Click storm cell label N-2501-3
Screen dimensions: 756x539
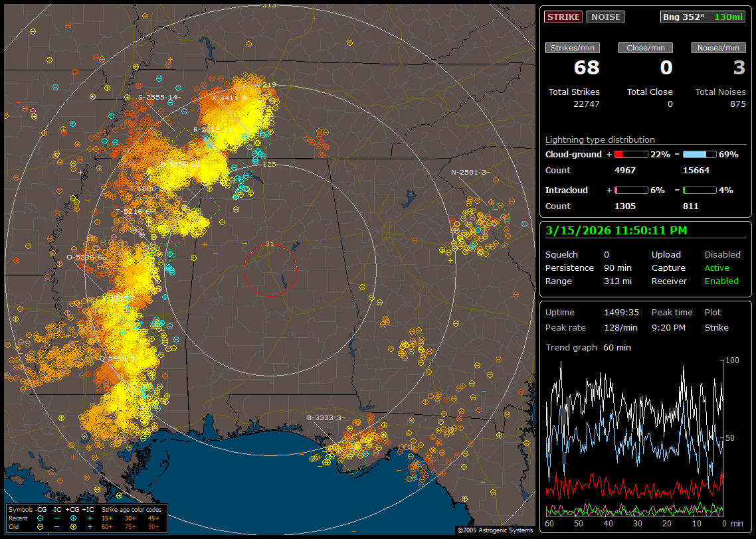click(x=469, y=173)
